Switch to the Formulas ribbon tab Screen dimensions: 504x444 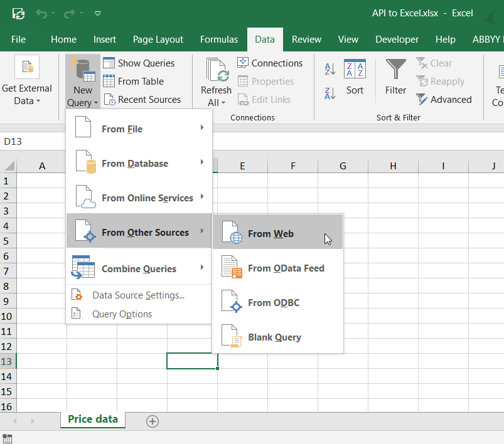218,39
